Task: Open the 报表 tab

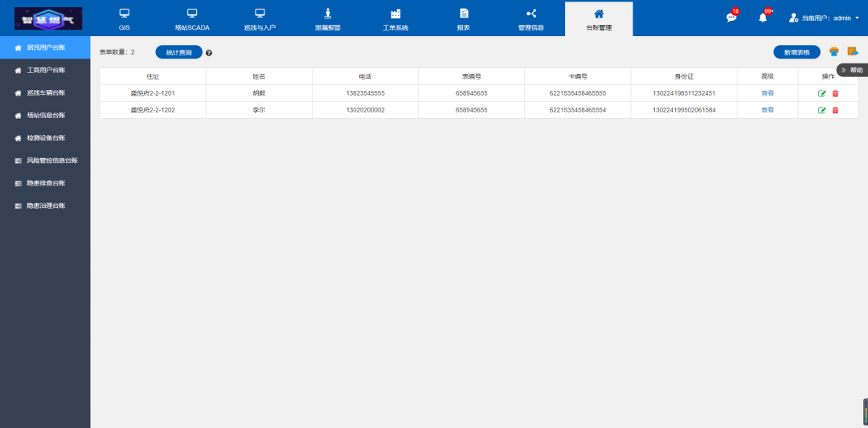Action: click(x=464, y=19)
